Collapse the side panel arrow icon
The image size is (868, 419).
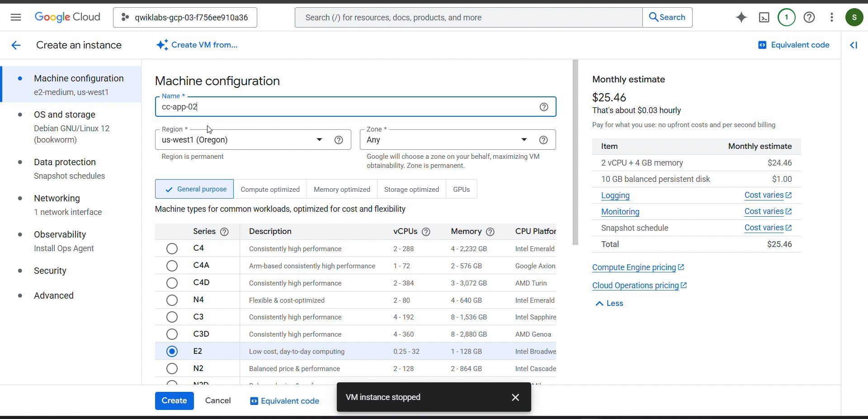[854, 45]
